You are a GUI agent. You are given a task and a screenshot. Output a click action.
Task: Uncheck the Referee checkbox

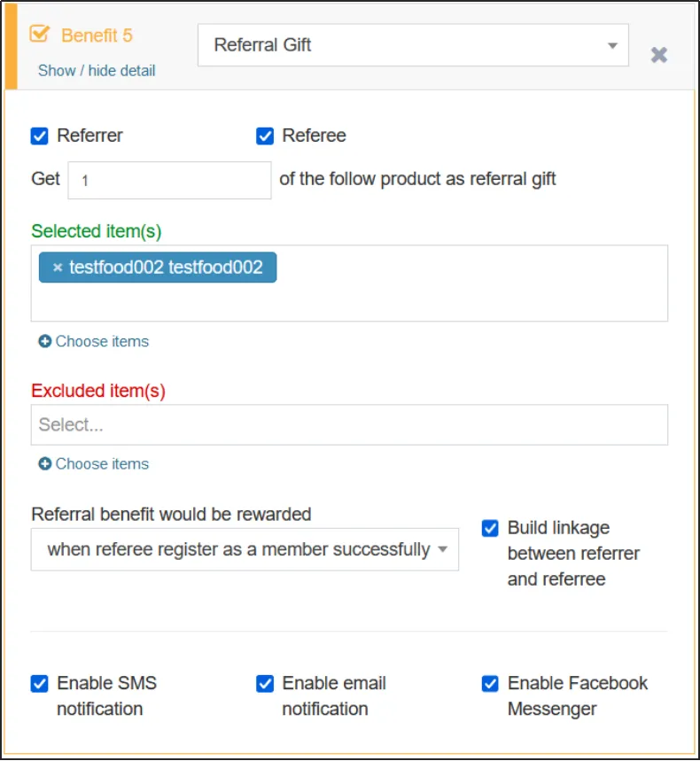click(x=264, y=136)
